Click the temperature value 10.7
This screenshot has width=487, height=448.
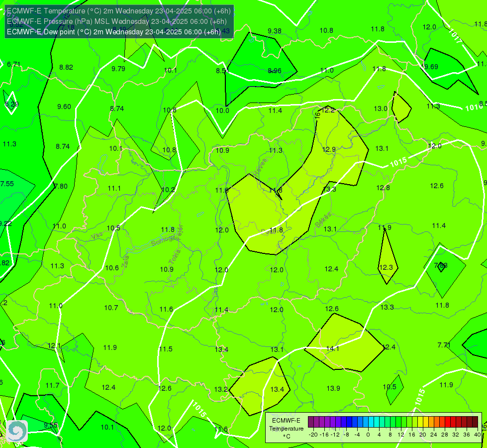111,308
